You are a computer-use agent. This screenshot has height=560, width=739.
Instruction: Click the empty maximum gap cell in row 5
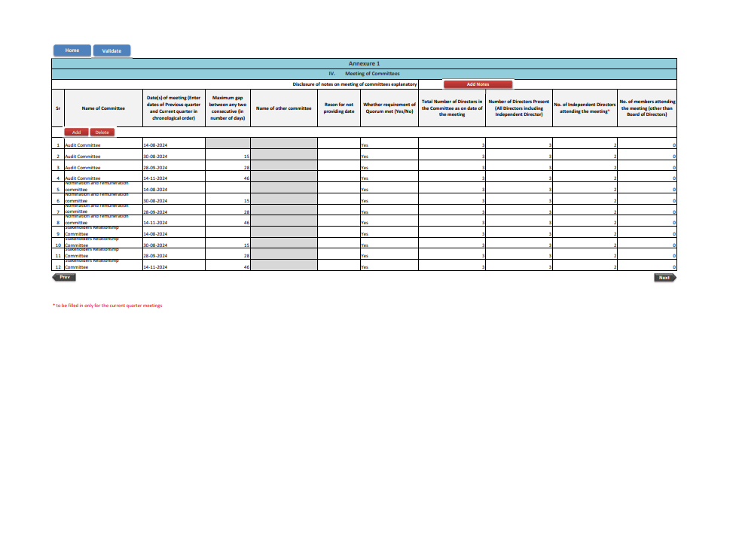228,188
